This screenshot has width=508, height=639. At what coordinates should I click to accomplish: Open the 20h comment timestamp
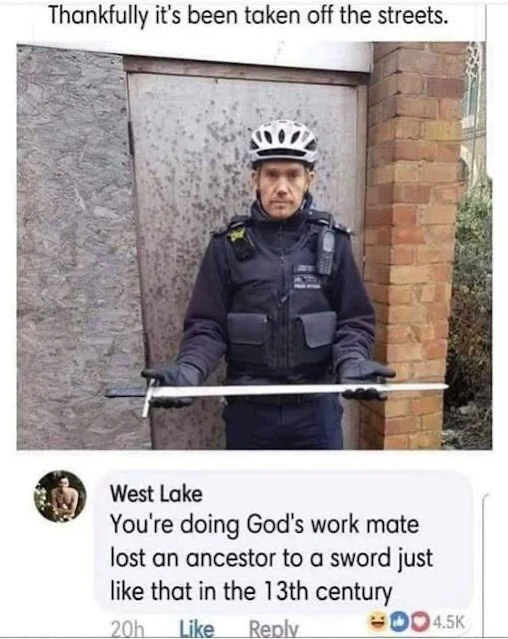tap(127, 630)
